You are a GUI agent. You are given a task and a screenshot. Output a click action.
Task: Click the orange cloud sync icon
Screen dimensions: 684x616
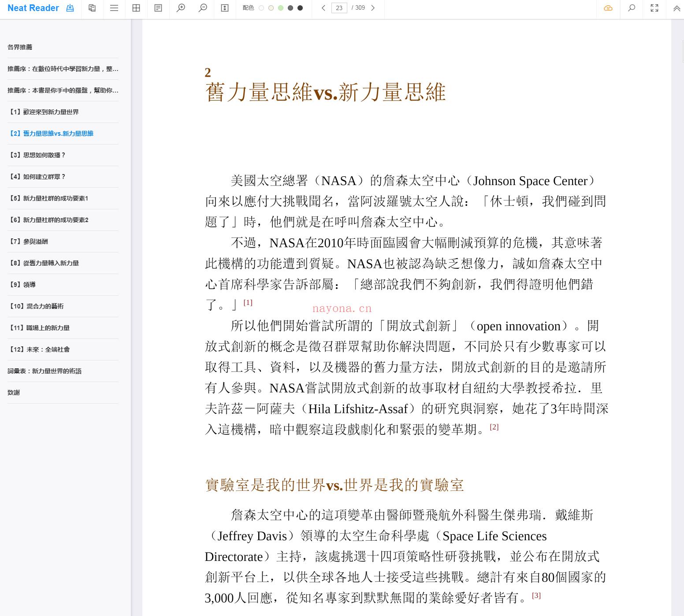pyautogui.click(x=608, y=8)
